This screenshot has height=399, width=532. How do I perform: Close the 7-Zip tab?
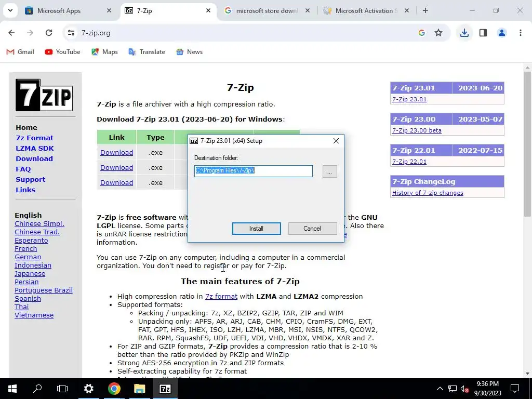(208, 11)
